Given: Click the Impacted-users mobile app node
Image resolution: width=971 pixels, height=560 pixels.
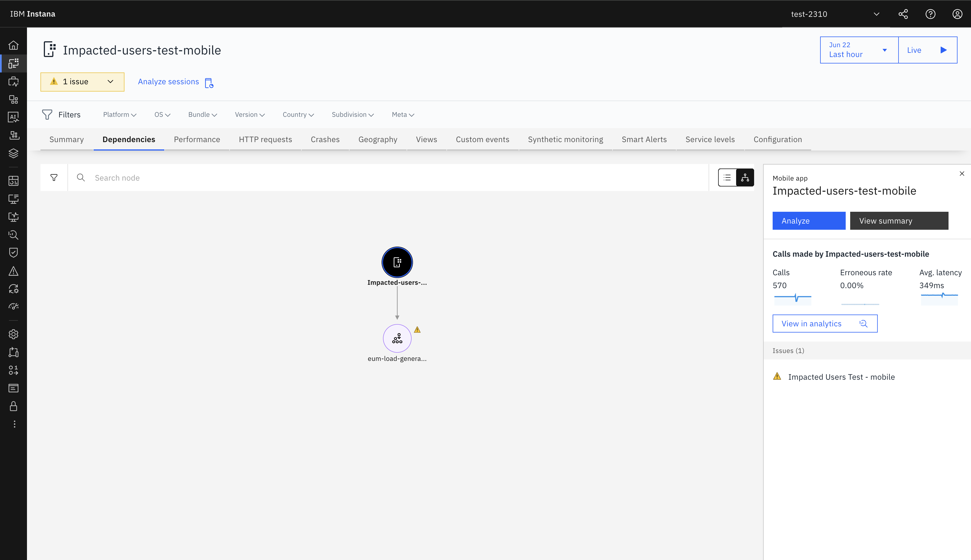Looking at the screenshot, I should click(397, 262).
